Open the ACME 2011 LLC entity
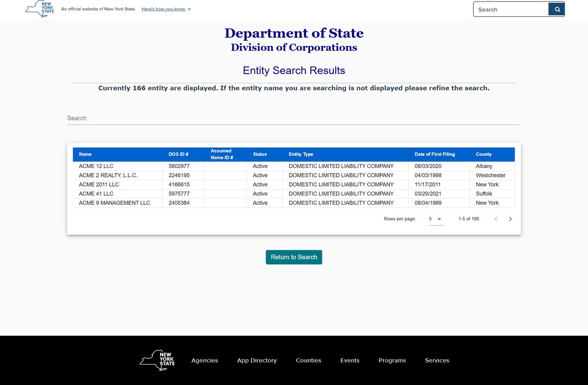 [x=99, y=185]
